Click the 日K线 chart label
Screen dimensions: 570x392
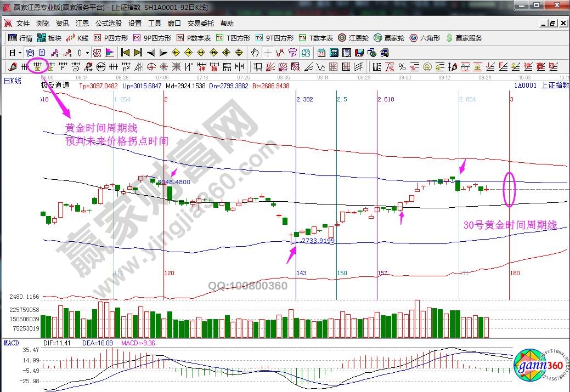(12, 81)
